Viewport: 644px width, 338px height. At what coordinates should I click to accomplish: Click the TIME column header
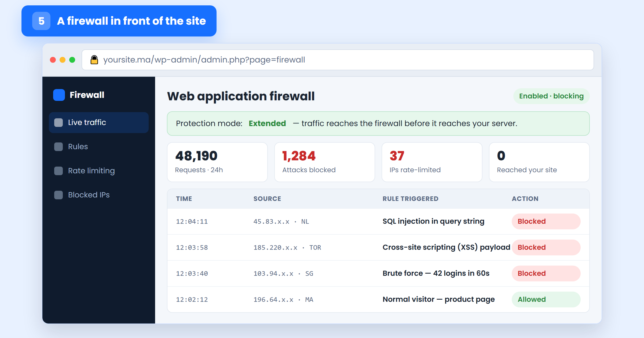184,199
